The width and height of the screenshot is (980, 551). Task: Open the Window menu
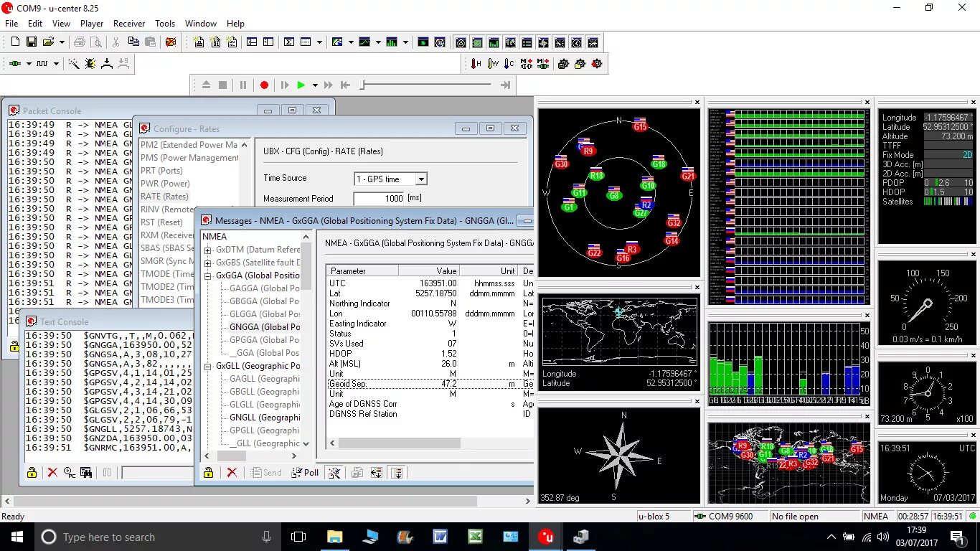click(201, 24)
